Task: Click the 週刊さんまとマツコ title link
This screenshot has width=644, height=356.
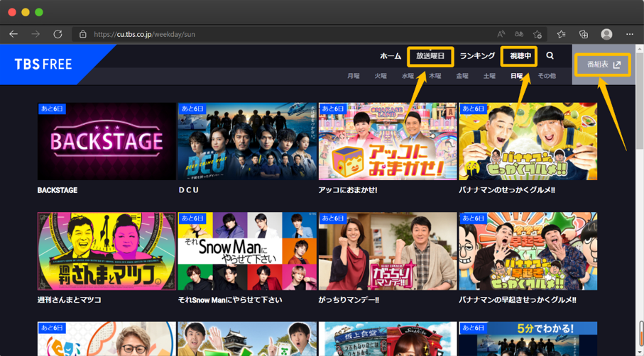Action: [x=70, y=300]
